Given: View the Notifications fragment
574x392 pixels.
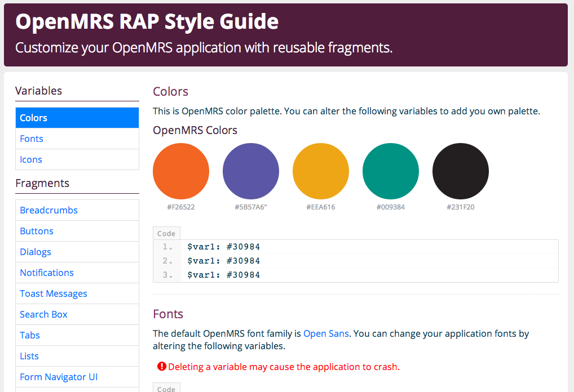Looking at the screenshot, I should coord(77,273).
